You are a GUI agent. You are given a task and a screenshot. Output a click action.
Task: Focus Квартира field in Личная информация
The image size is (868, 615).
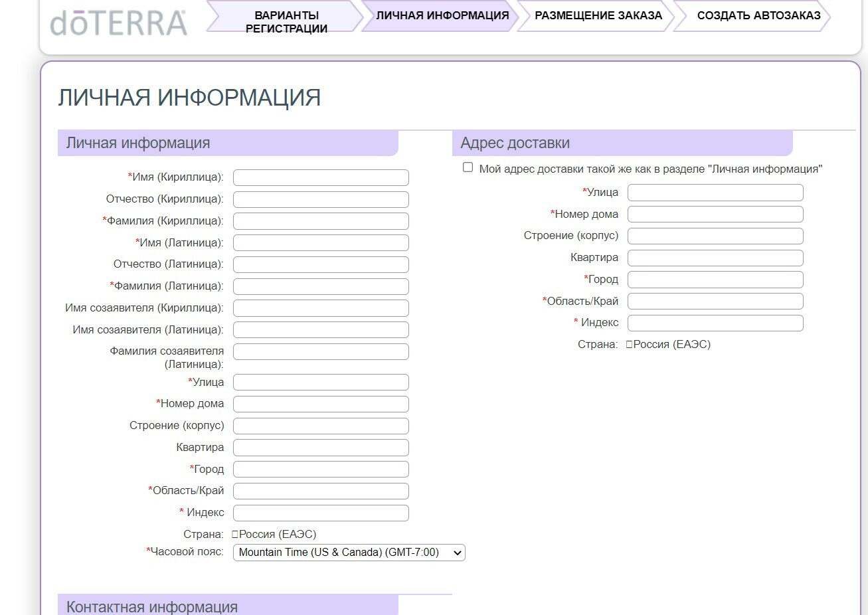point(321,448)
